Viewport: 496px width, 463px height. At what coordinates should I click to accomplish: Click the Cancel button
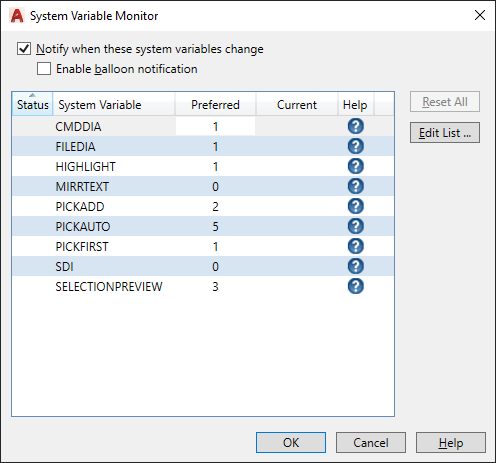[x=371, y=443]
